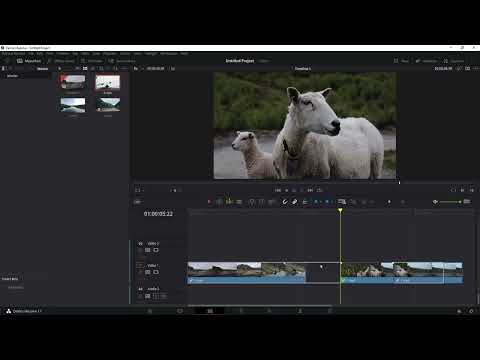Viewport: 480px width, 360px height.
Task: Click the Insert clip button
Action: pos(252,202)
